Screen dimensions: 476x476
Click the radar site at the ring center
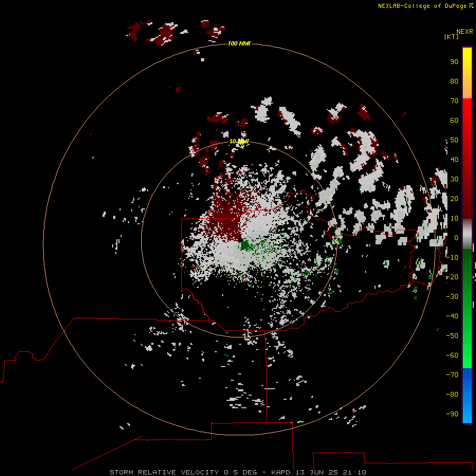(240, 240)
